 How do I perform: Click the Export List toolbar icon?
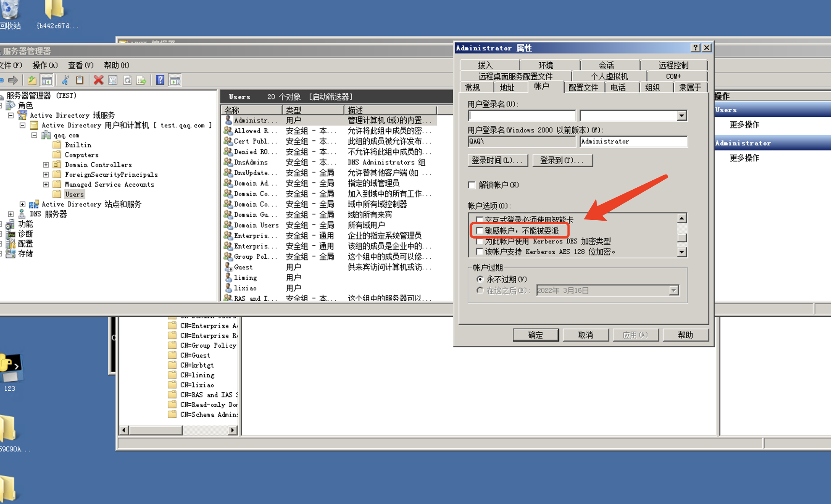(142, 80)
